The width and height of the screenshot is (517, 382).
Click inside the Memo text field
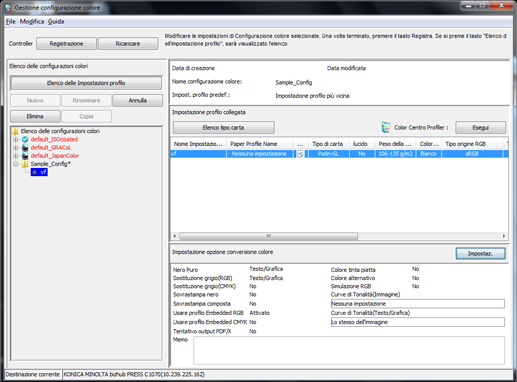349,350
